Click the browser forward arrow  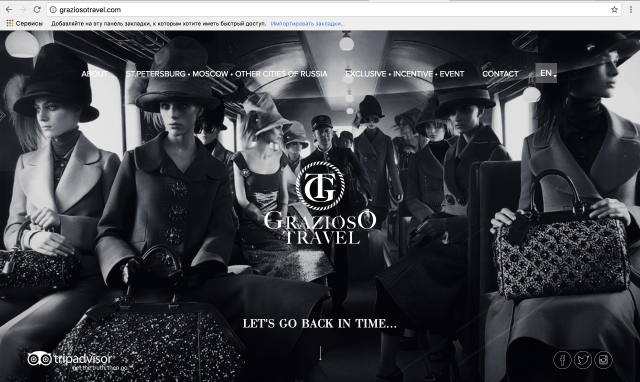click(x=23, y=9)
